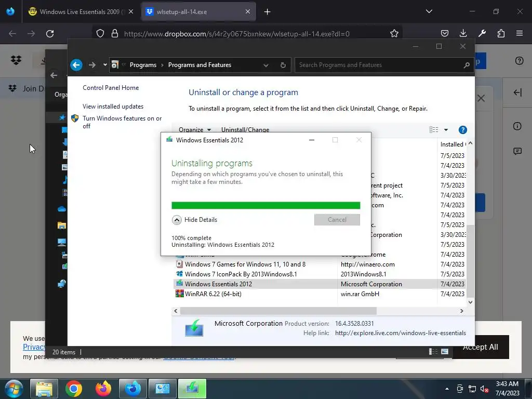This screenshot has height=399, width=532.
Task: Select the Windows Essentials 2012 list row
Action: (319, 284)
